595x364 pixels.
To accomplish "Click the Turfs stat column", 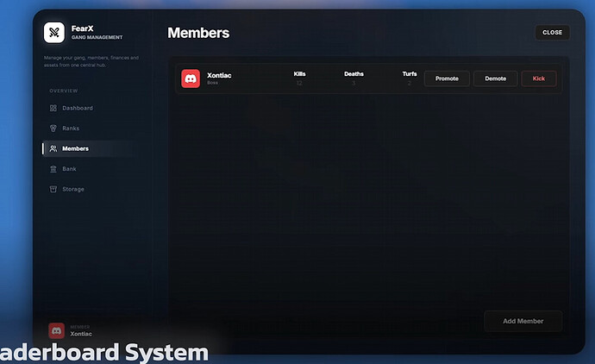I will (409, 78).
